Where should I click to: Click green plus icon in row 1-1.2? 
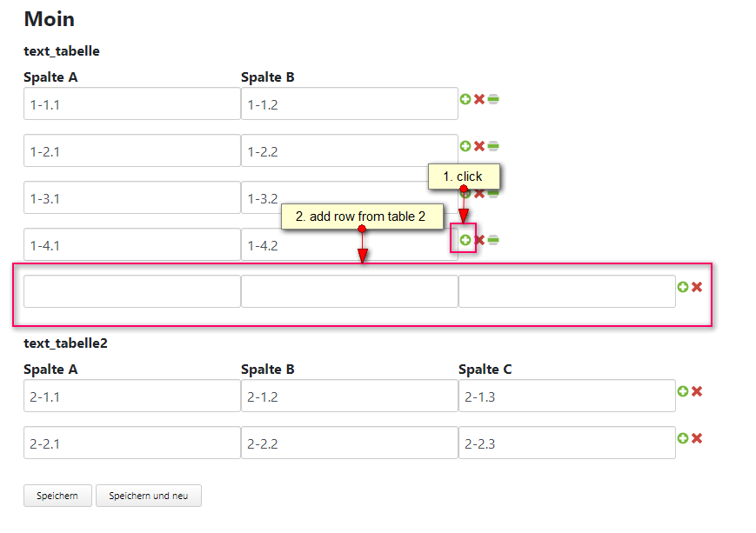pyautogui.click(x=465, y=100)
